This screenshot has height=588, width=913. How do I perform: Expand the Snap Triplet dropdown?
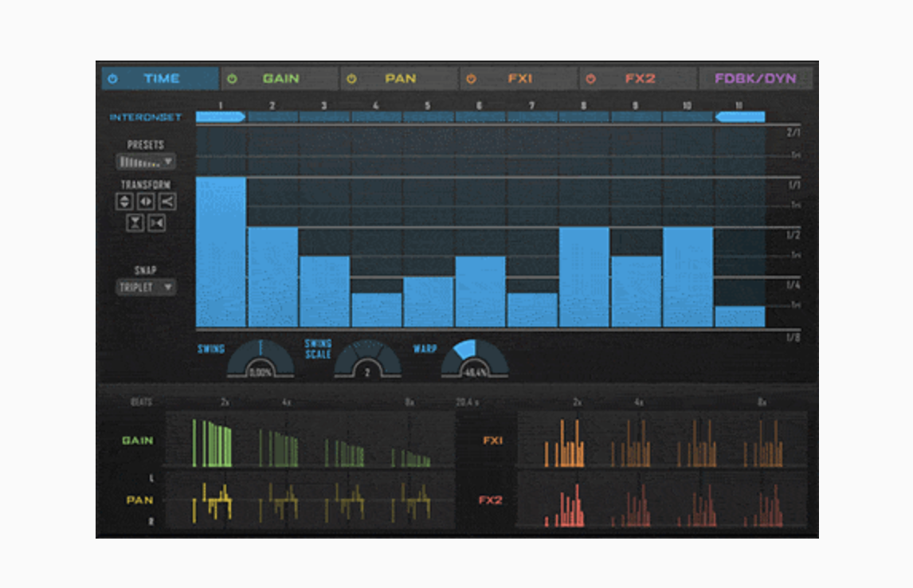[146, 288]
